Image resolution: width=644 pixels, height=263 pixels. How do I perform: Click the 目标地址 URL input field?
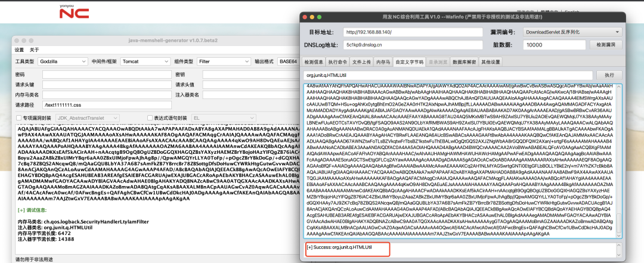coord(413,32)
